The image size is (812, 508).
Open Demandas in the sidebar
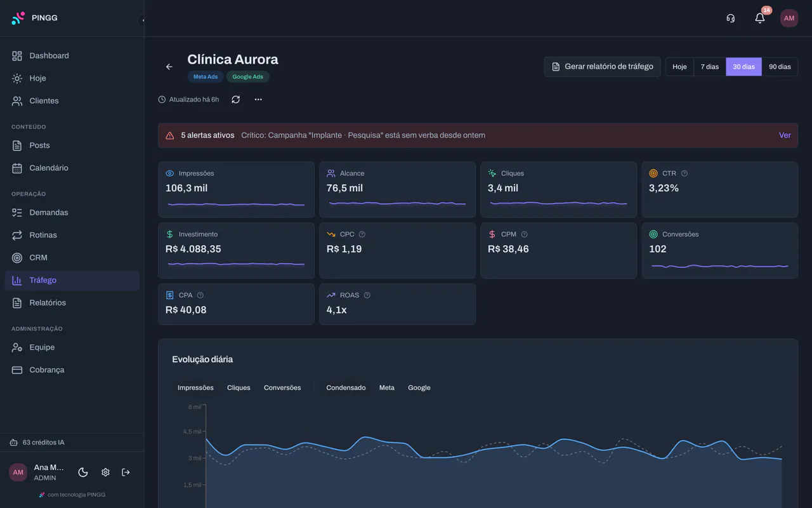72,212
